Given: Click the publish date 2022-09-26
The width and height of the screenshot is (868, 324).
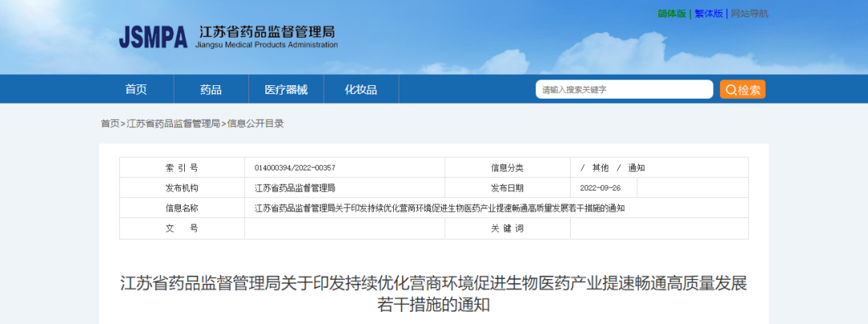Looking at the screenshot, I should tap(601, 188).
